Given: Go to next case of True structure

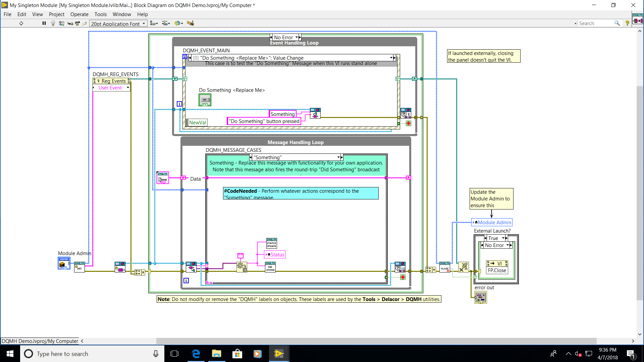Looking at the screenshot, I should pos(507,238).
